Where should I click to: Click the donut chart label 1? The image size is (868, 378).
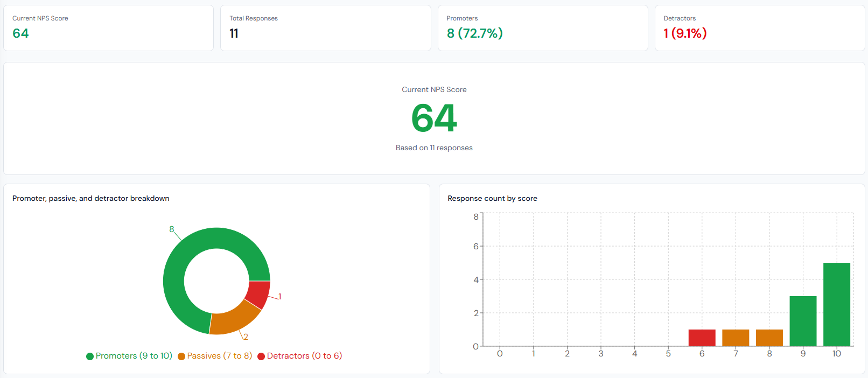point(279,297)
